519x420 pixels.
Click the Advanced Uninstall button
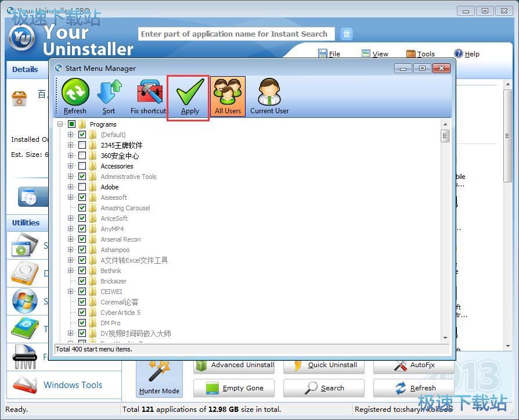click(234, 366)
